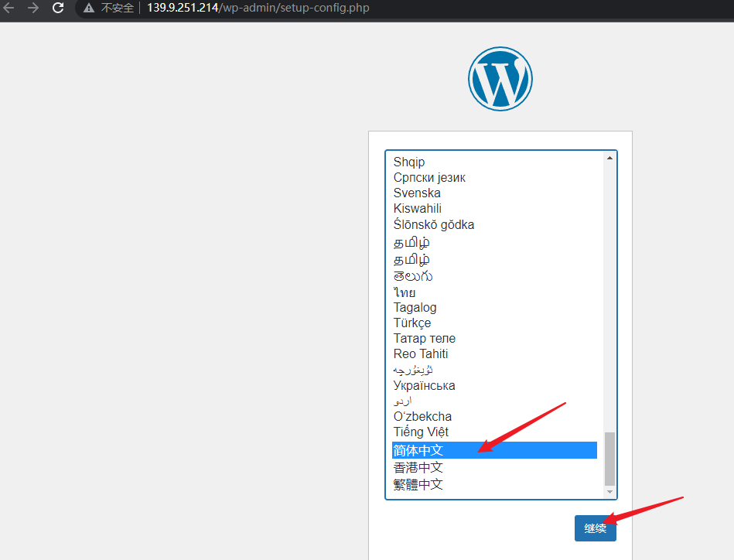Image resolution: width=734 pixels, height=560 pixels.
Task: Select Татар теле language
Action: (494, 339)
